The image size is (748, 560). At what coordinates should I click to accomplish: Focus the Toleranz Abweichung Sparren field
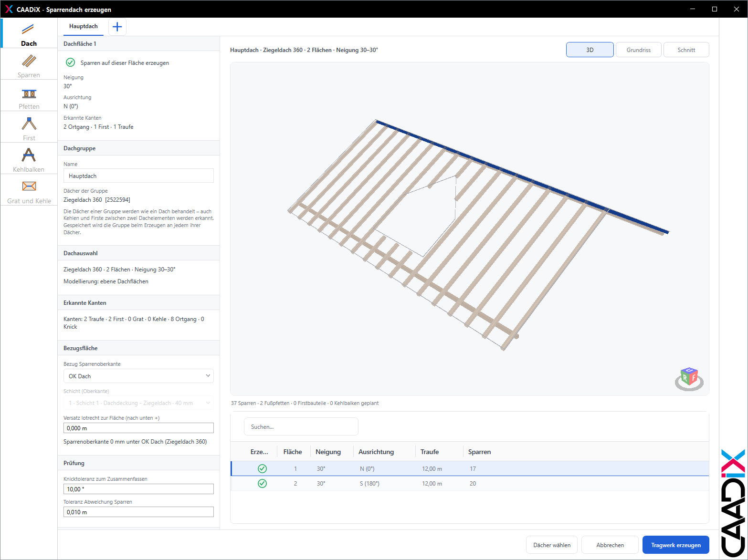pos(138,512)
